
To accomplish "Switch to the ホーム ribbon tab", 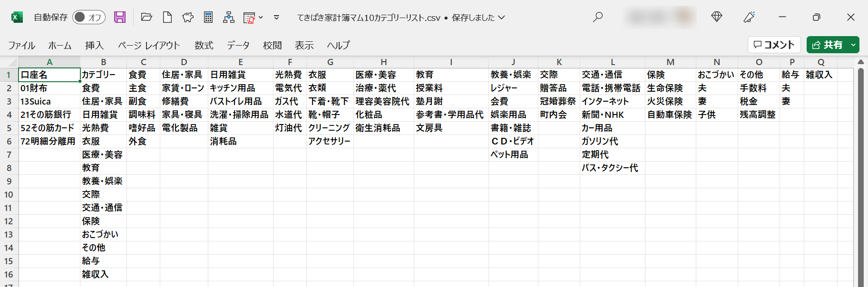I will pos(60,45).
